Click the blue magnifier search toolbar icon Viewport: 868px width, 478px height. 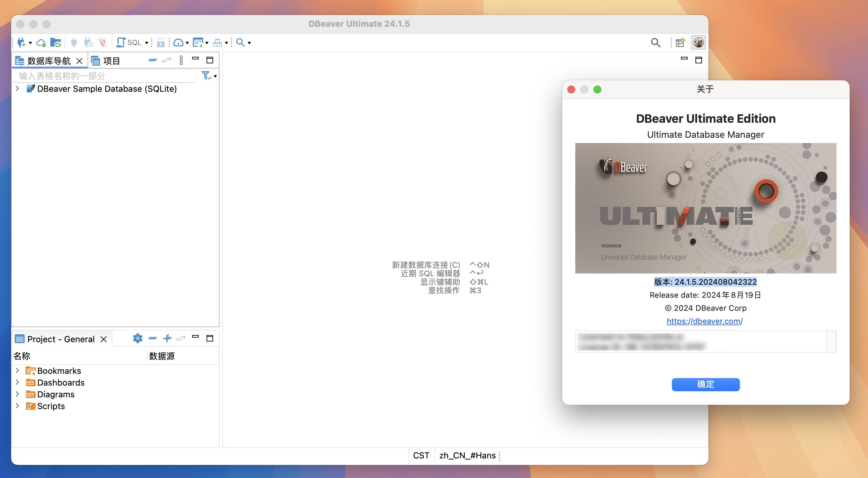241,43
